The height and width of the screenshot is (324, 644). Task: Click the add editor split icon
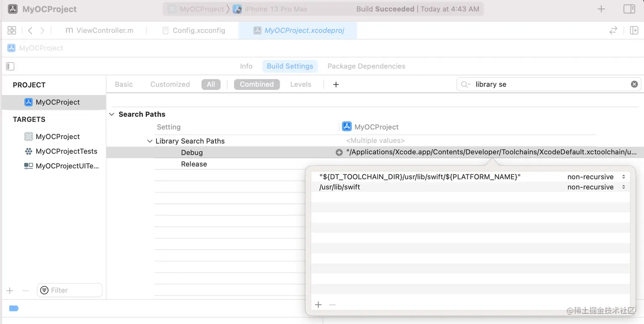[634, 30]
